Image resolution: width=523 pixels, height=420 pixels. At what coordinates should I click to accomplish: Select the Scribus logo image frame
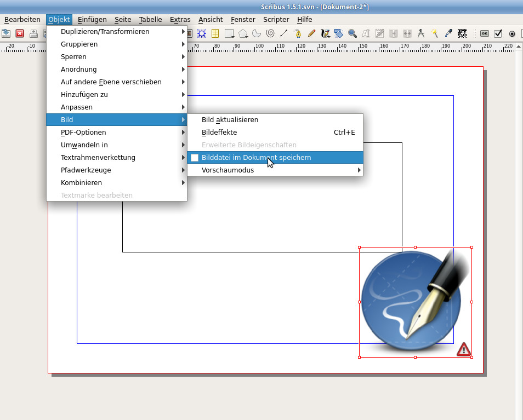(415, 302)
